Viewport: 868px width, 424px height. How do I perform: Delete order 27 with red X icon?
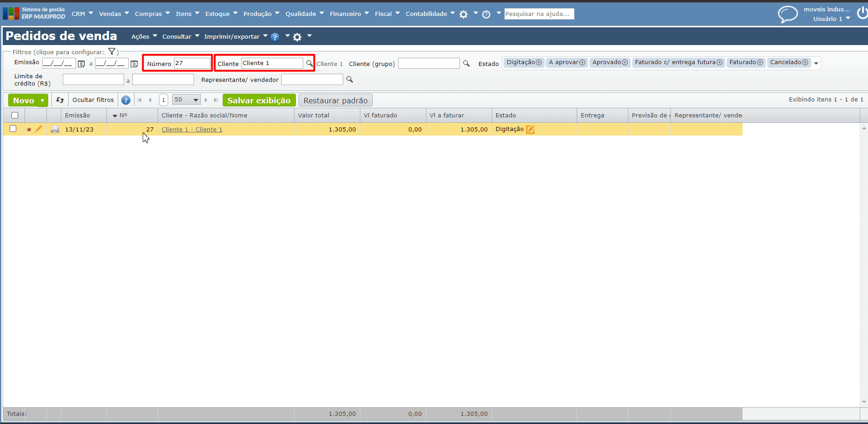click(29, 130)
